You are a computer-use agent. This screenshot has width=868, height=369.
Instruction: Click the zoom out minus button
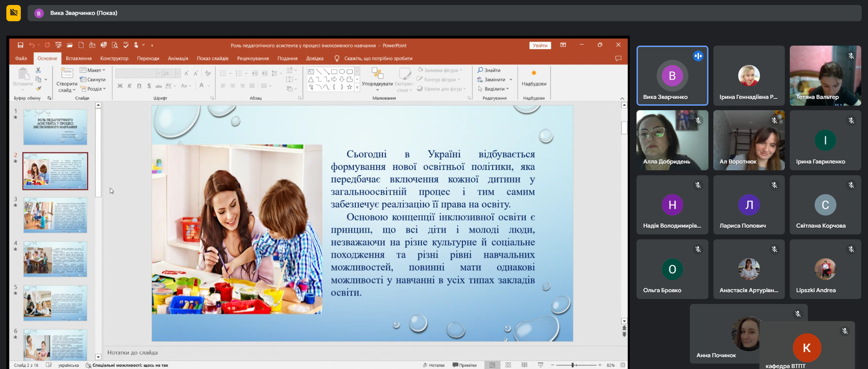point(552,365)
